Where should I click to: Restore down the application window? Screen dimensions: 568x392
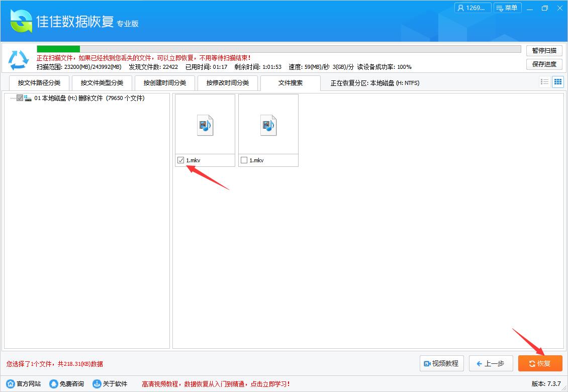545,8
